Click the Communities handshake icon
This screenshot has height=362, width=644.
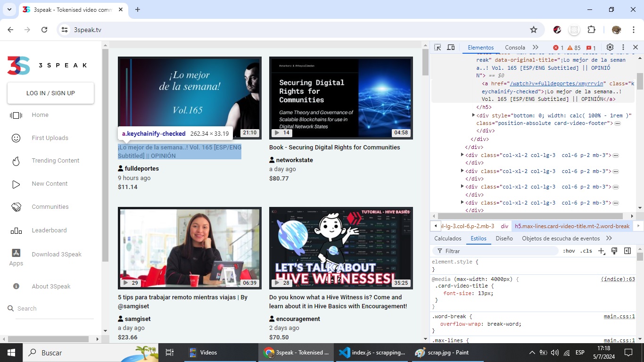pyautogui.click(x=16, y=207)
